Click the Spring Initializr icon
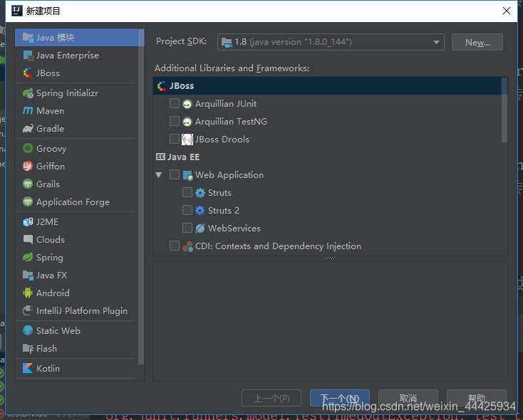Image resolution: width=523 pixels, height=420 pixels. (x=28, y=93)
